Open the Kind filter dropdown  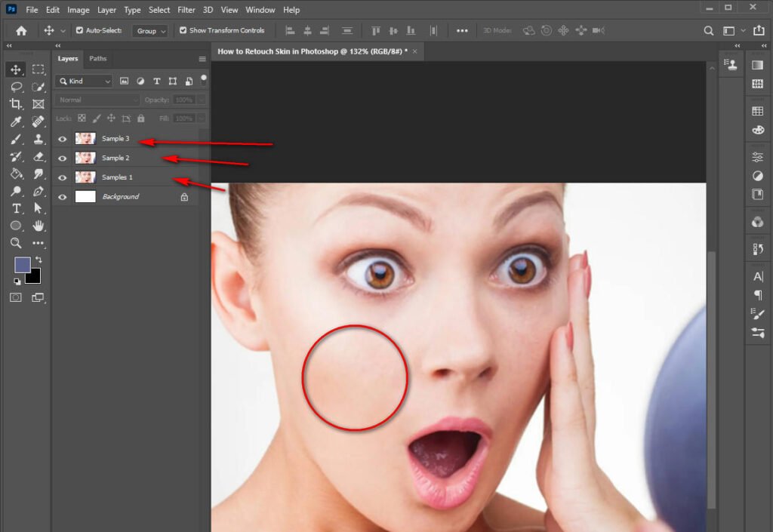pyautogui.click(x=84, y=81)
